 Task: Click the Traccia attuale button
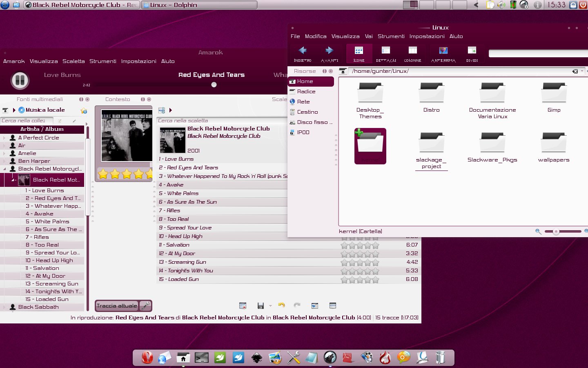117,305
